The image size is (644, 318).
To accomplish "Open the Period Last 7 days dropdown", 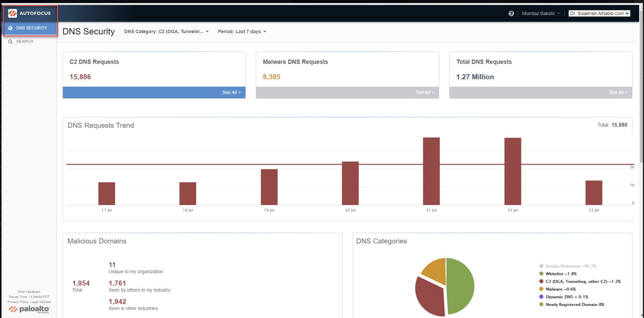I will [242, 32].
